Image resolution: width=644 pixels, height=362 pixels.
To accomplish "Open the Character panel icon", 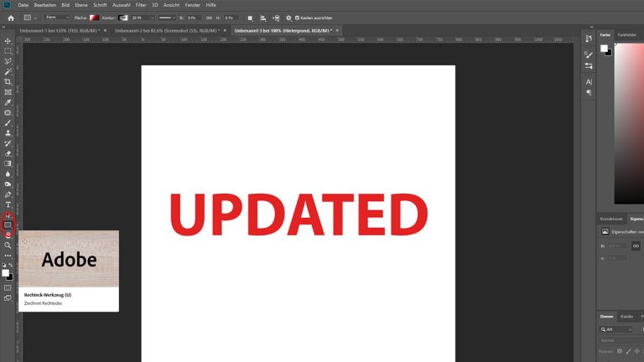I will coord(589,81).
